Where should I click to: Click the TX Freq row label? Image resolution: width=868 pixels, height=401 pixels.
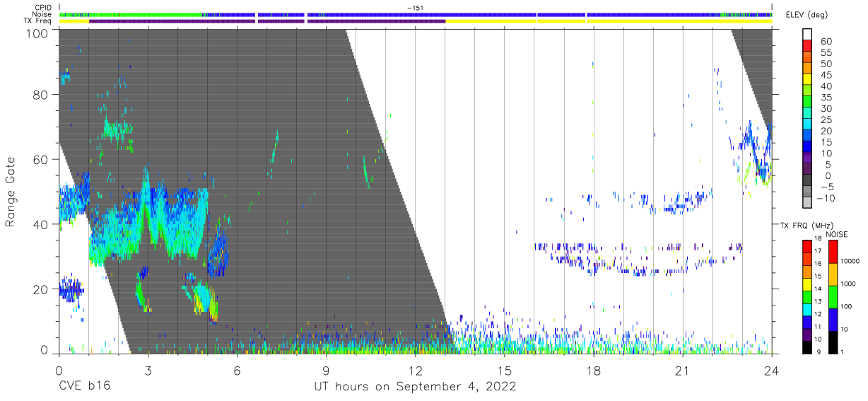(38, 21)
